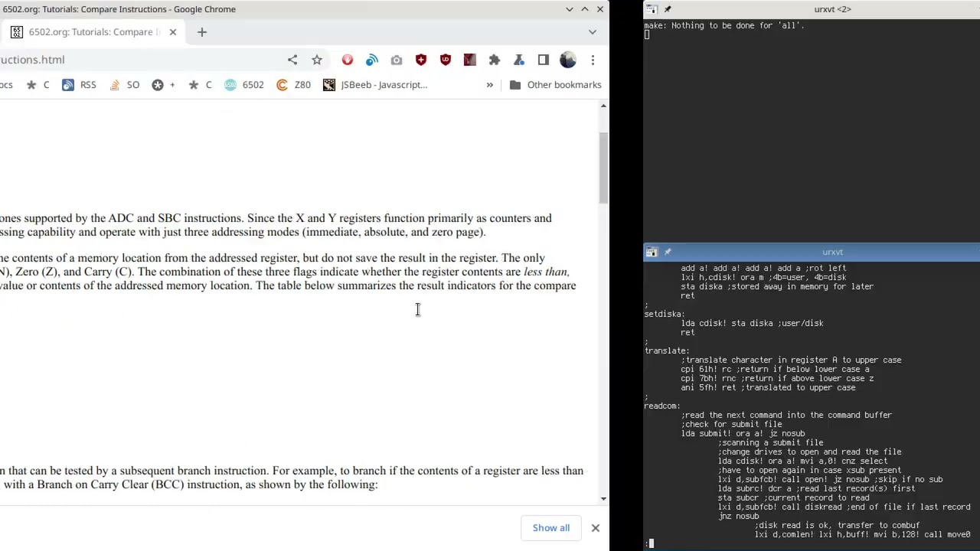Open the Chrome profile avatar

coord(568,60)
